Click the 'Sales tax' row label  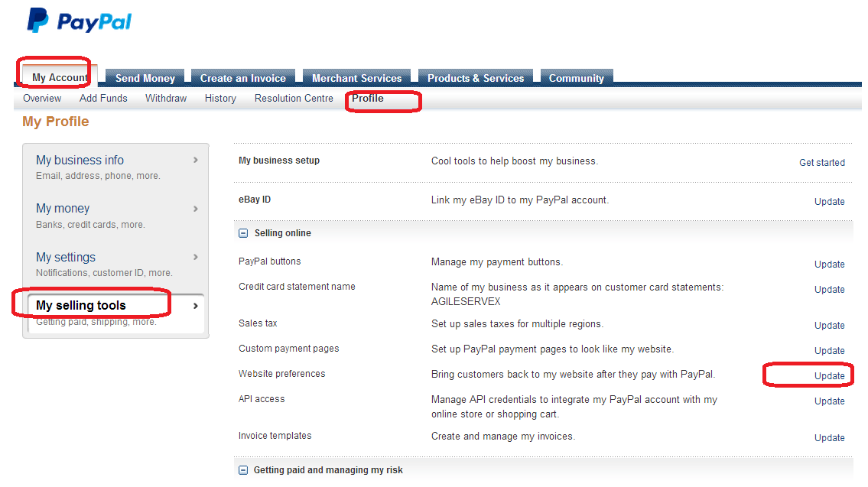tap(258, 323)
